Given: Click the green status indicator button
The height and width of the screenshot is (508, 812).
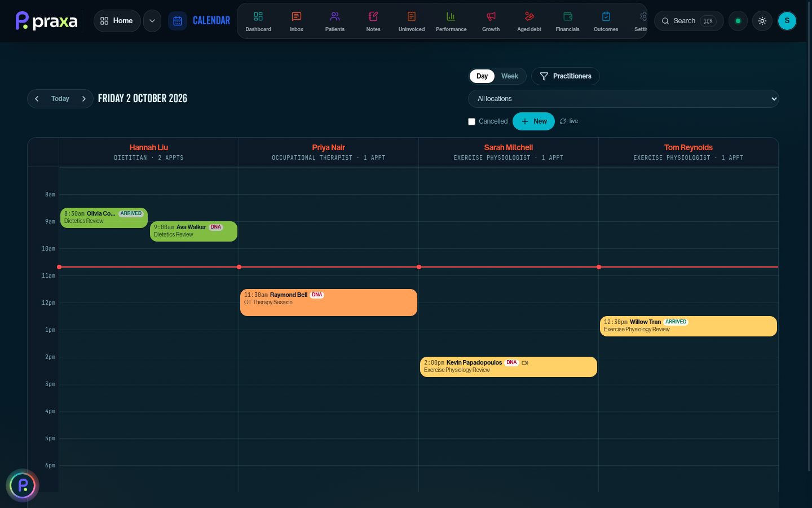Looking at the screenshot, I should click(x=738, y=21).
